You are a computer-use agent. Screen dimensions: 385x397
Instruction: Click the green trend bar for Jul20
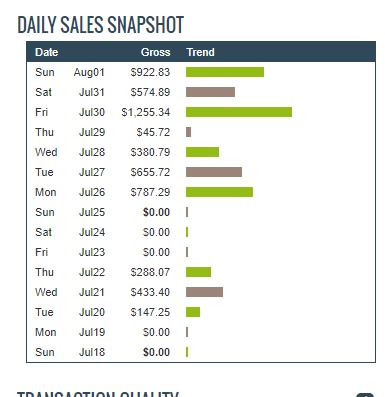(x=193, y=312)
